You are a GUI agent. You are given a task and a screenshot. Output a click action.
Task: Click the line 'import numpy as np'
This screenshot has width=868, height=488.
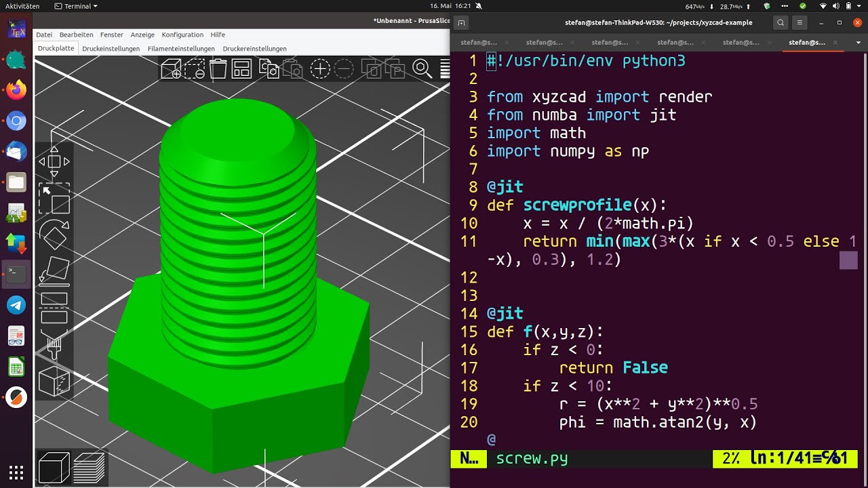[x=568, y=151]
